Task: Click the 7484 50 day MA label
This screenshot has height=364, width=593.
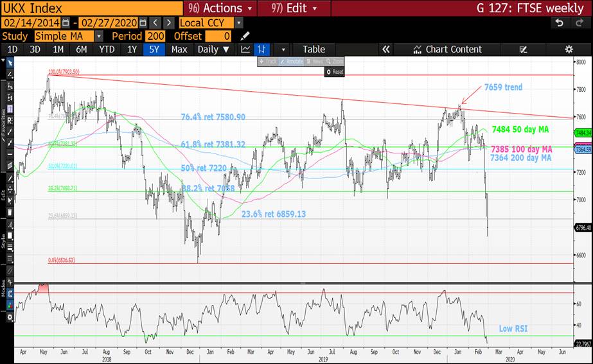Action: [x=520, y=130]
